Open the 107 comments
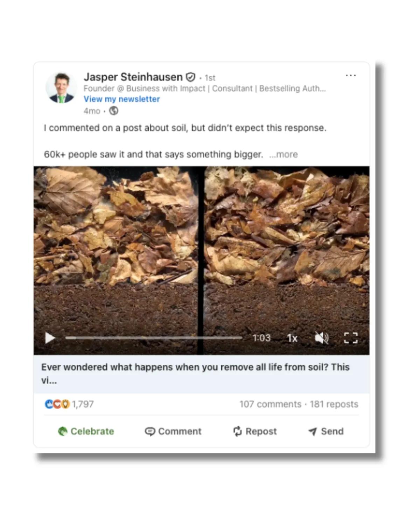 pos(270,404)
